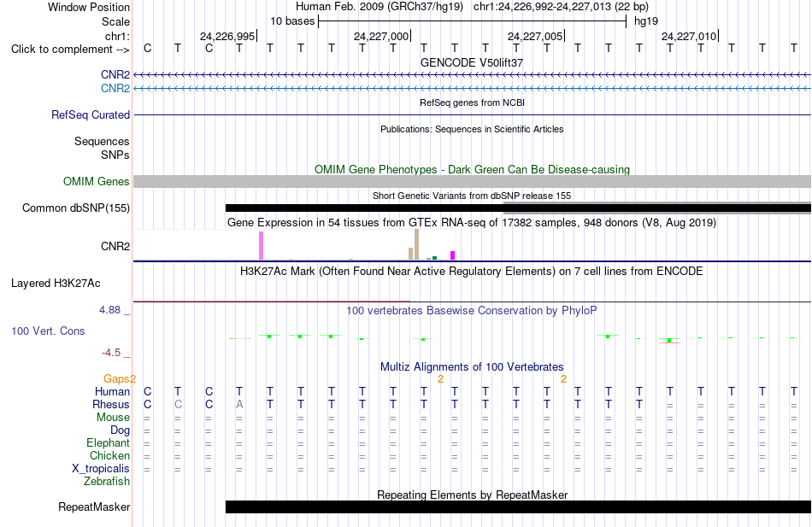Click the "10 bases" scale bar label
The height and width of the screenshot is (527, 812).
click(x=292, y=21)
